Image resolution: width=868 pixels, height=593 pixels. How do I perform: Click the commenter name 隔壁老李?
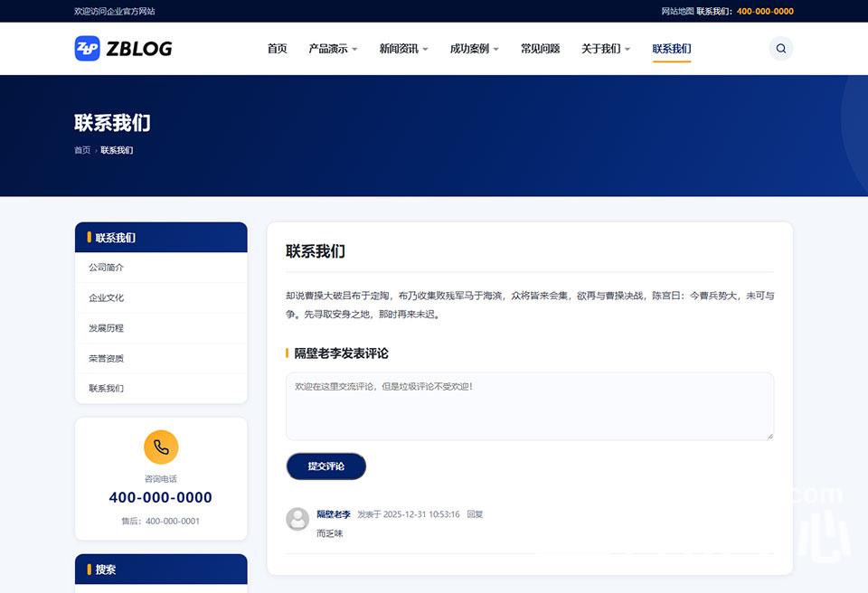(334, 514)
